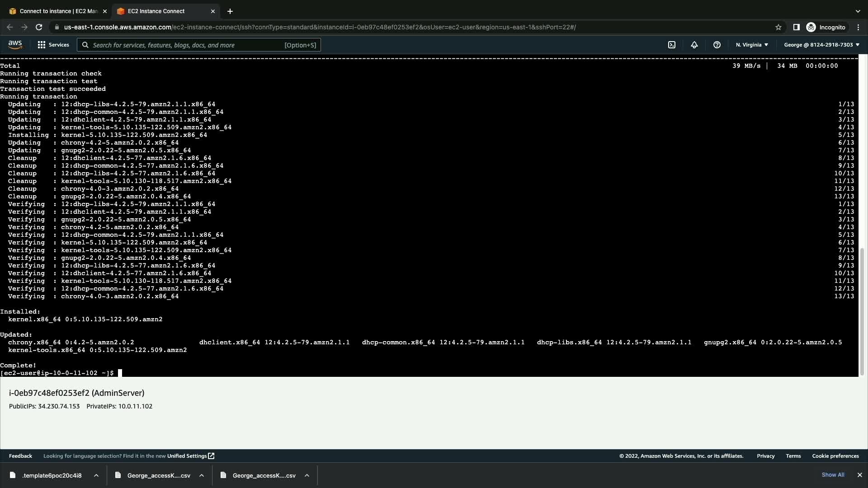Open the help question mark icon

coord(717,45)
